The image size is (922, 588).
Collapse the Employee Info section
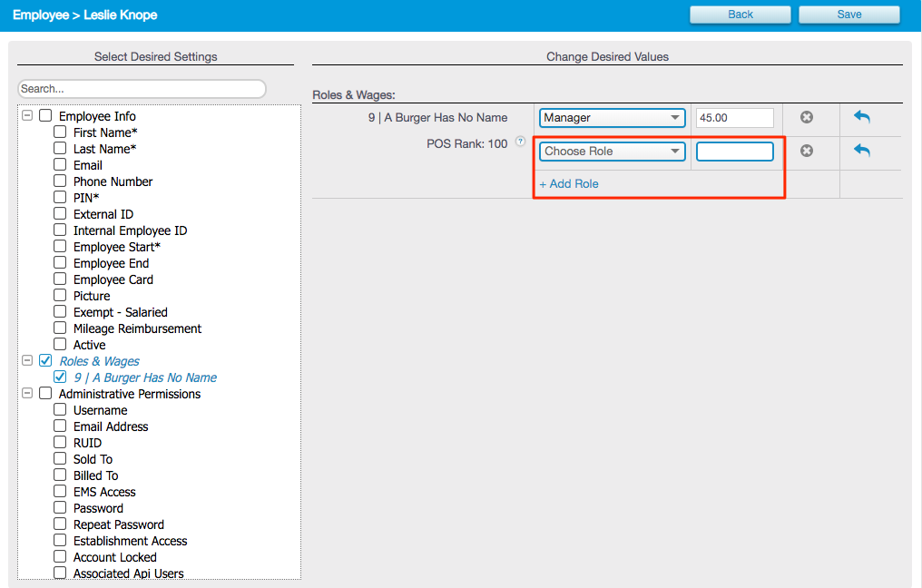[x=26, y=115]
